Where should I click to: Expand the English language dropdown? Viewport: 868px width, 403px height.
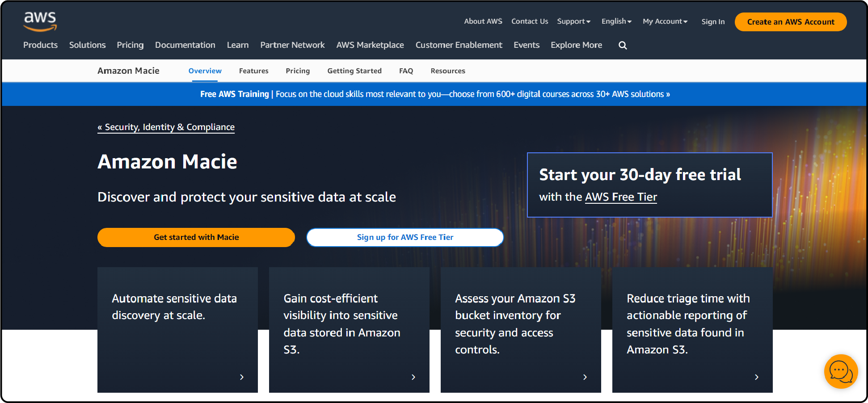tap(616, 21)
